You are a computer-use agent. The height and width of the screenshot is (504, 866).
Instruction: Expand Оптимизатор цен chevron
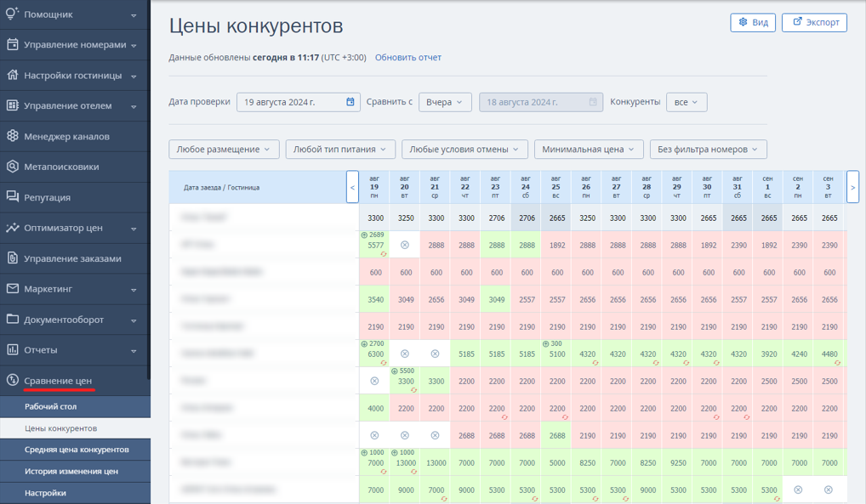[x=134, y=229]
